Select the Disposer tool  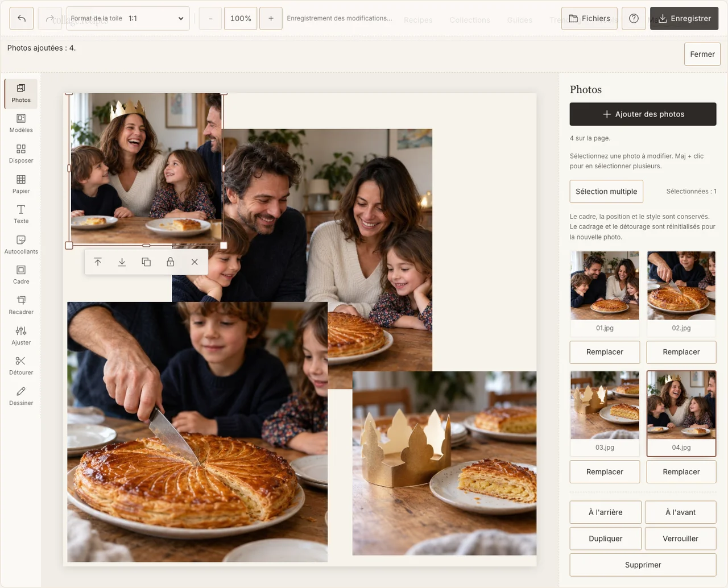coord(21,154)
